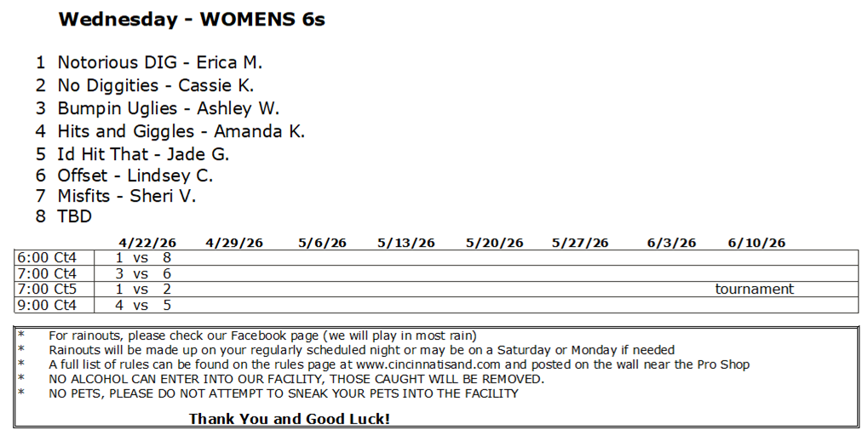Select 'Bumpin Uglies - Ashley W.' entry
Screen dimensions: 868x436
point(168,109)
